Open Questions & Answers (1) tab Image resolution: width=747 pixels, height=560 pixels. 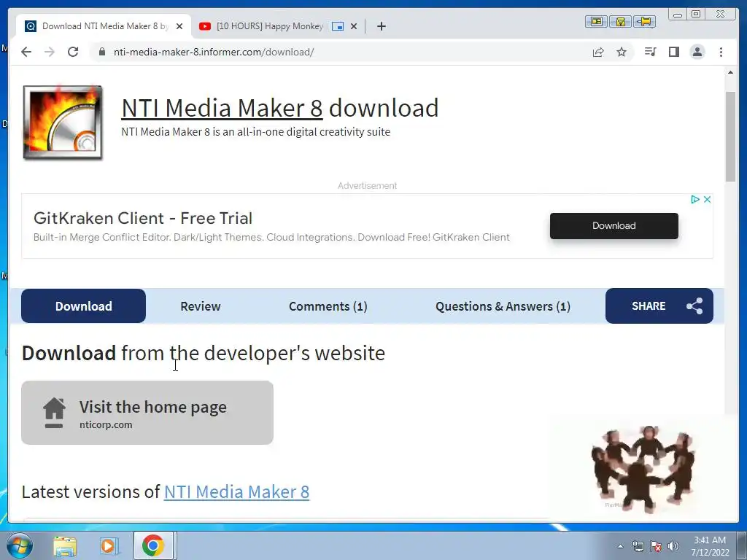click(503, 306)
